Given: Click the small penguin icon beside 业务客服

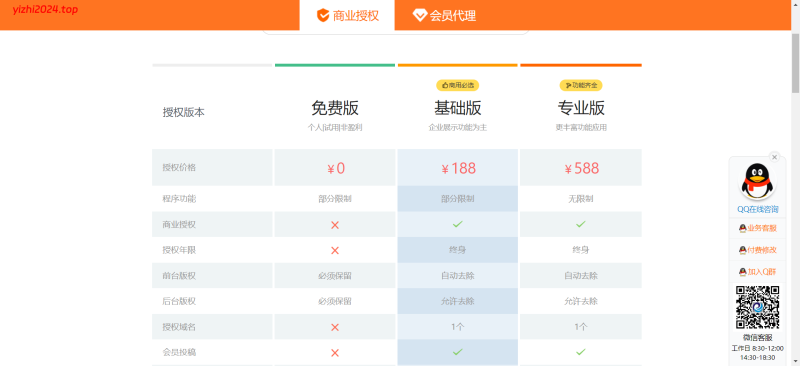Looking at the screenshot, I should [742, 228].
